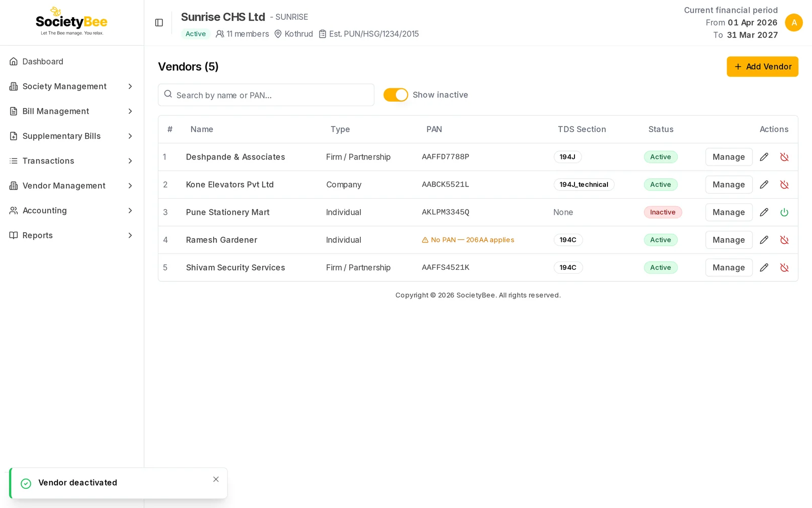This screenshot has height=508, width=812.
Task: Click the Supplementary Bills file-plus icon
Action: [14, 136]
